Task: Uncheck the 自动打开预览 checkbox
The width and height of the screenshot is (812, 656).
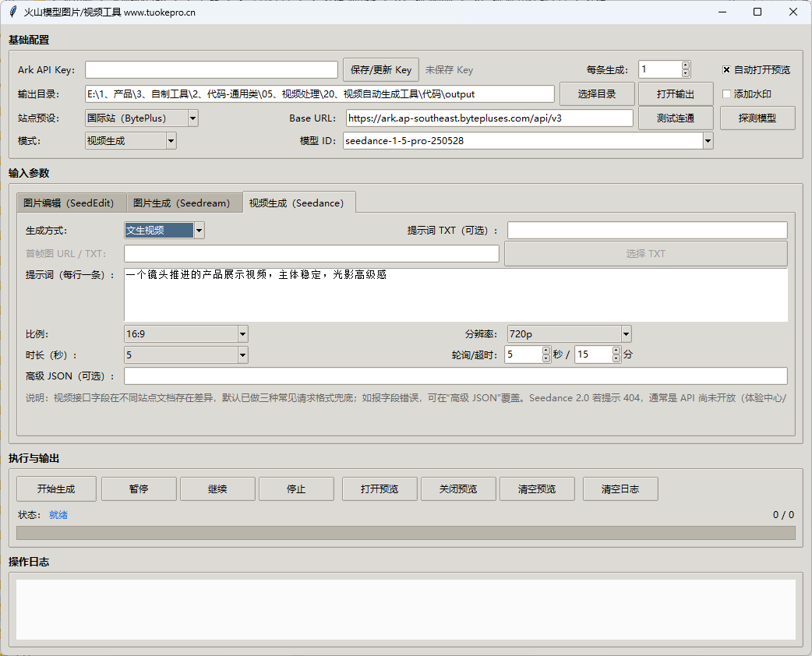Action: (x=726, y=70)
